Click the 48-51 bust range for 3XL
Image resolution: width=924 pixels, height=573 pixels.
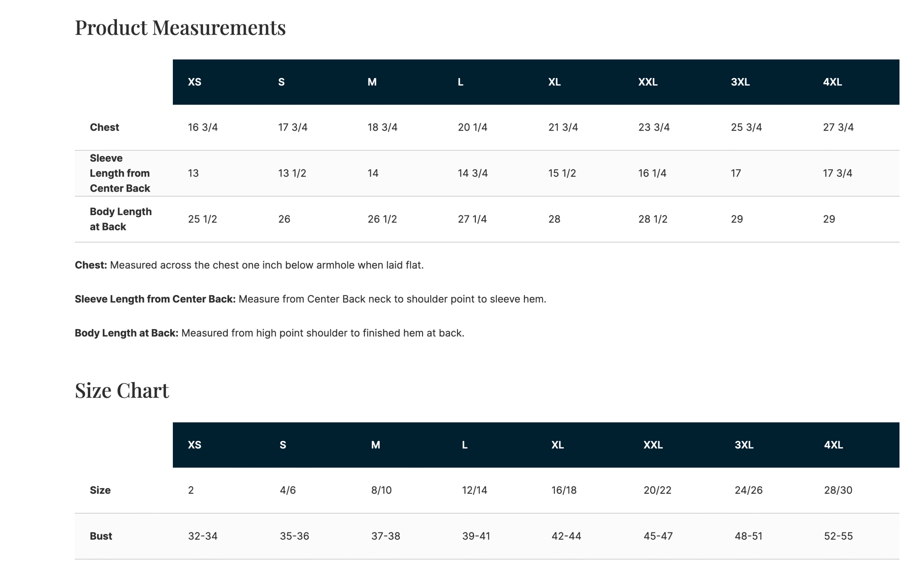point(748,536)
